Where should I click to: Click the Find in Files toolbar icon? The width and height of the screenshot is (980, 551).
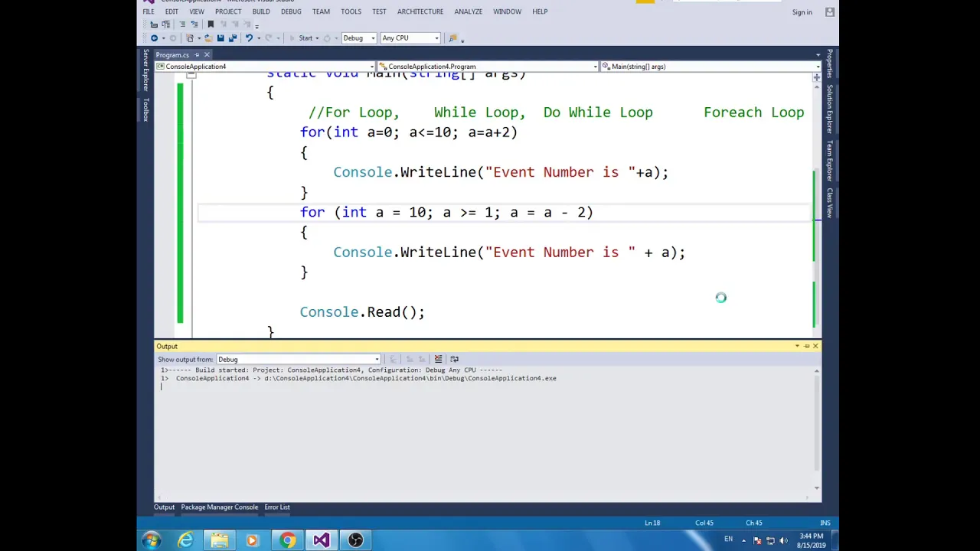coord(452,37)
